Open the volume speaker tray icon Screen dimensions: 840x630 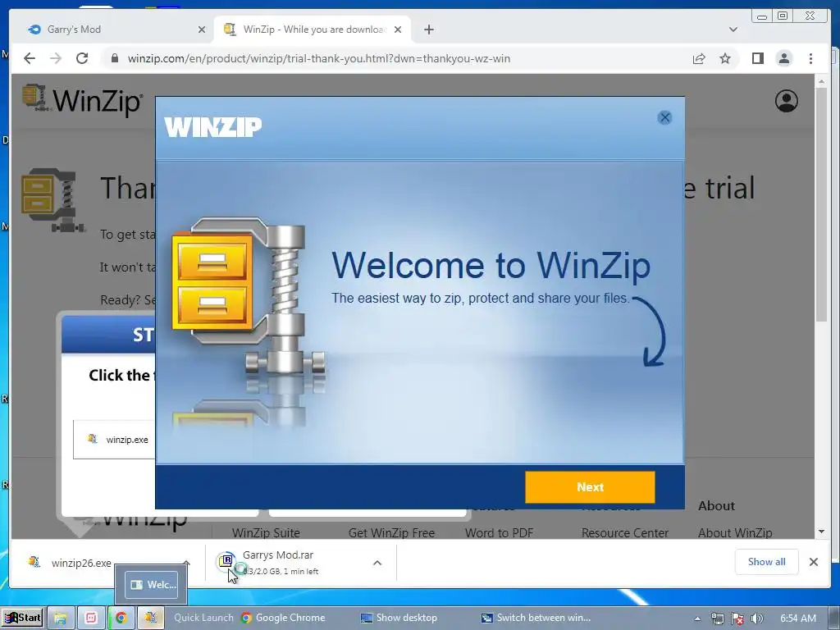click(756, 619)
